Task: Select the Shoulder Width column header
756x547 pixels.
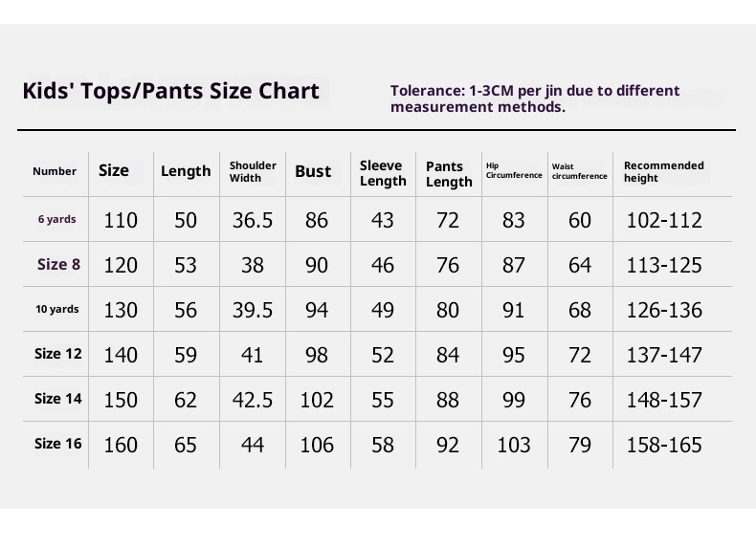Action: pos(253,171)
